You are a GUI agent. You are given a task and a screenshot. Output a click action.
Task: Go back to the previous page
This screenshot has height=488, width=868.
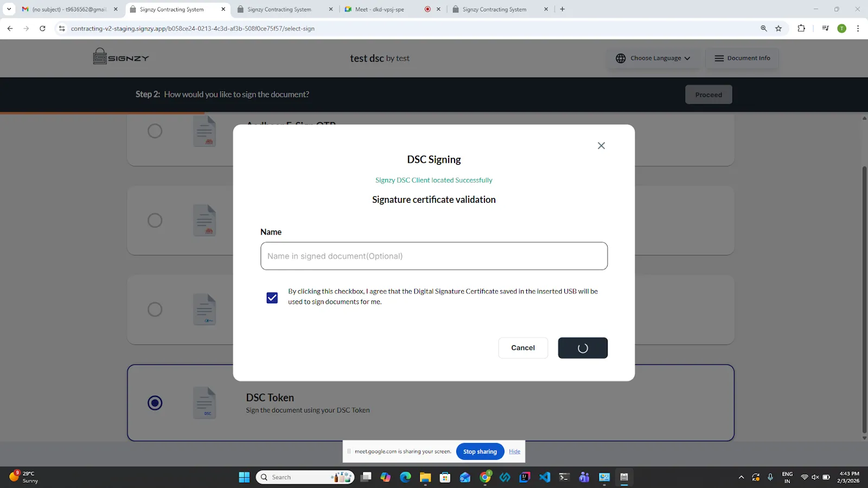(10, 28)
